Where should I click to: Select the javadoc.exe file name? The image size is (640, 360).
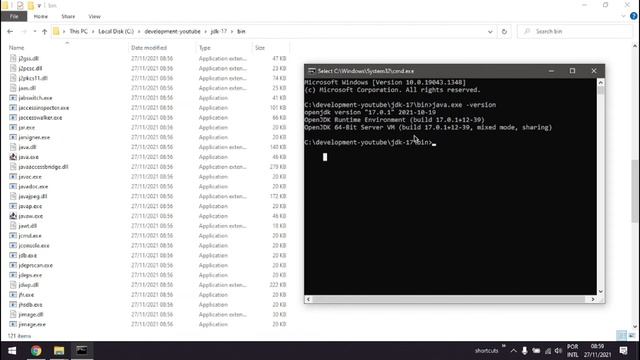pos(33,187)
